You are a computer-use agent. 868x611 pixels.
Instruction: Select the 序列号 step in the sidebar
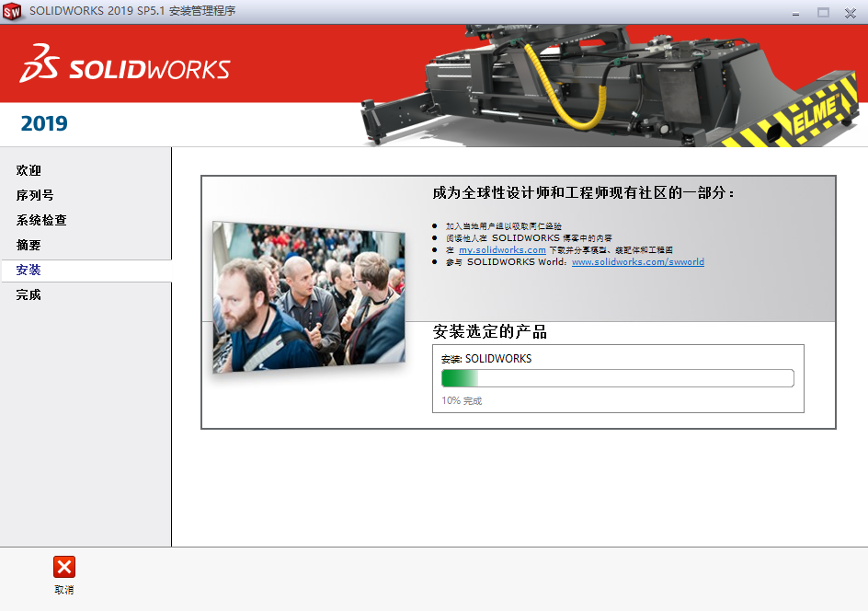point(35,195)
